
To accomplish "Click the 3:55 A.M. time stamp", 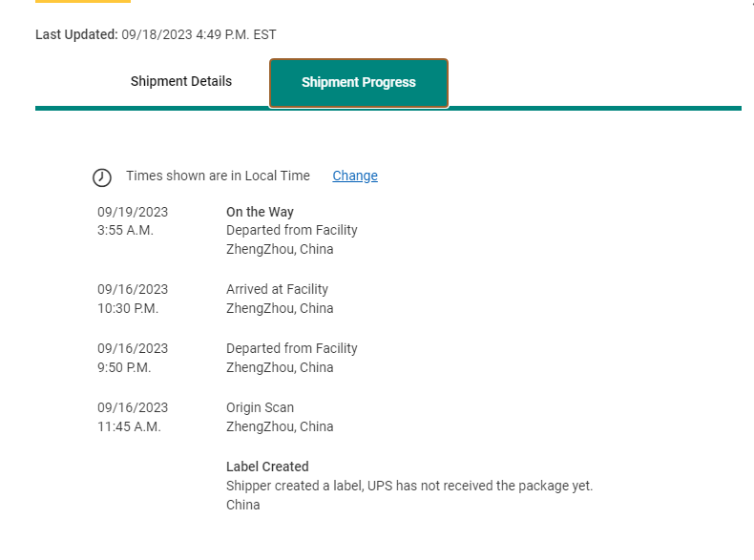I will tap(125, 230).
